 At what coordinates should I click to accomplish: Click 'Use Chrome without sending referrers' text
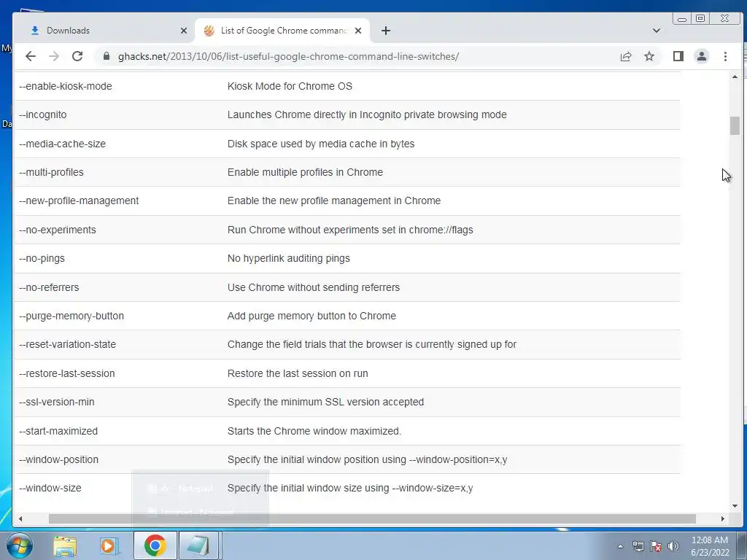[314, 287]
